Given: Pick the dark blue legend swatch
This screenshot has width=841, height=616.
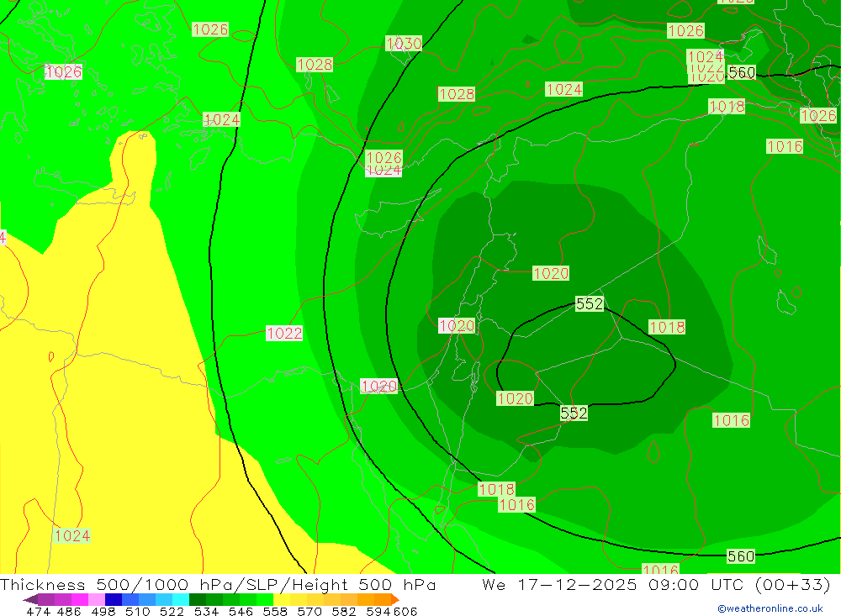Looking at the screenshot, I should (x=114, y=599).
